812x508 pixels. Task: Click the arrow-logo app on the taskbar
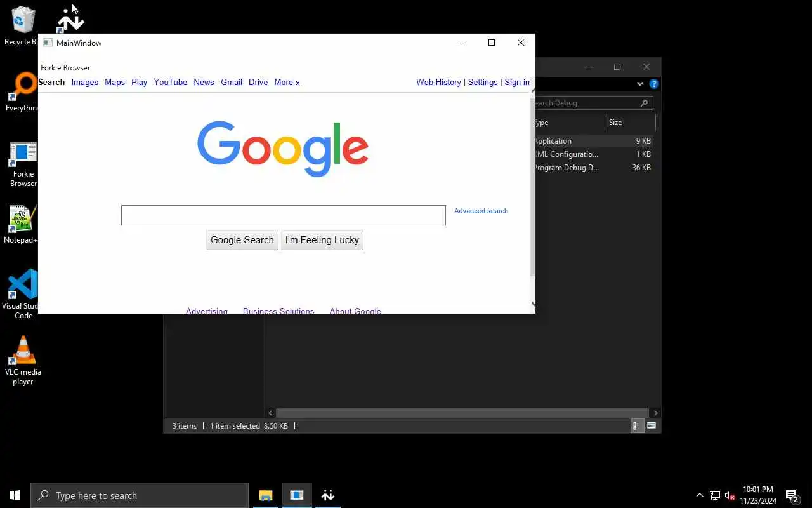(327, 495)
